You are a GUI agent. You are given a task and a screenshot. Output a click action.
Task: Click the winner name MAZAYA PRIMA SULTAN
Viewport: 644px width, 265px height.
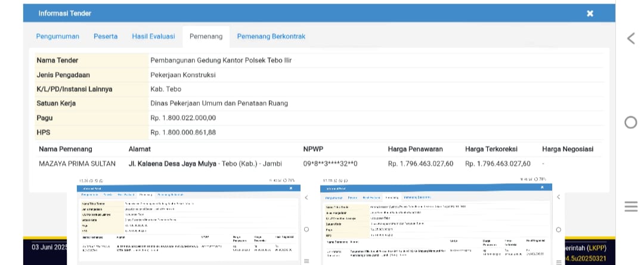77,163
